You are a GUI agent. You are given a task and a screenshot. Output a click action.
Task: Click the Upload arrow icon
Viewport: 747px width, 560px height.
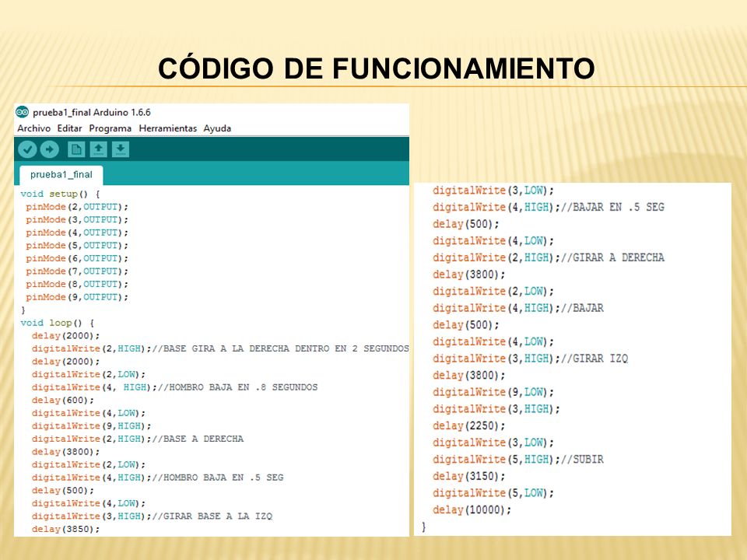pos(50,149)
